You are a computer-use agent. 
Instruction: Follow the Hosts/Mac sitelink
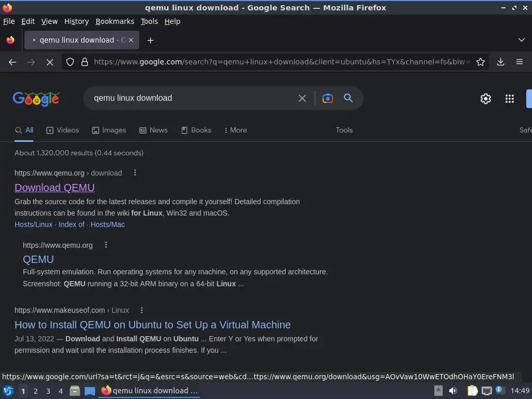click(108, 224)
